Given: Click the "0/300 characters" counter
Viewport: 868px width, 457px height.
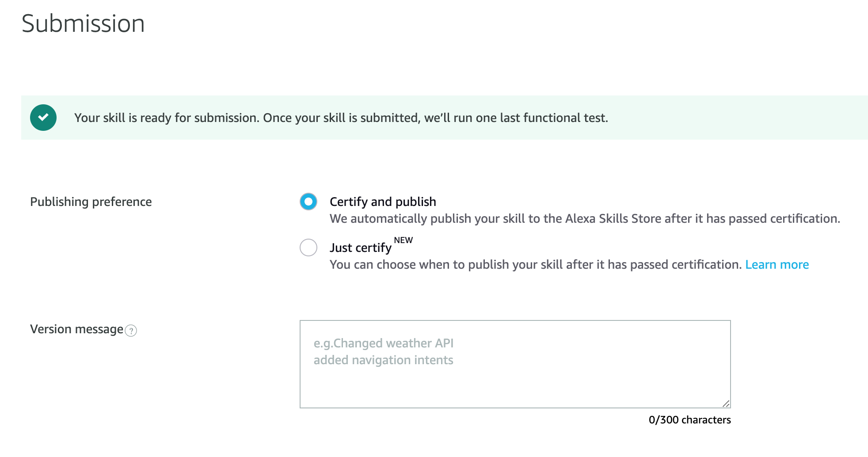Looking at the screenshot, I should tap(689, 420).
